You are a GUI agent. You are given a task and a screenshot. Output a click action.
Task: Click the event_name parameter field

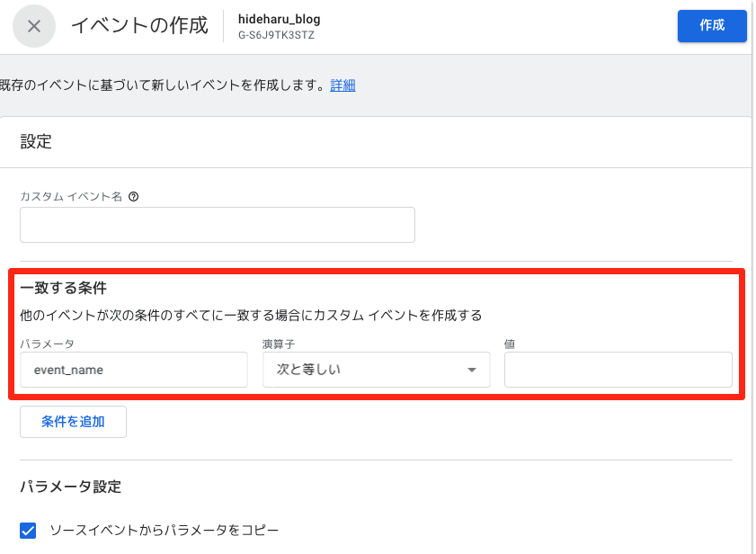click(133, 370)
